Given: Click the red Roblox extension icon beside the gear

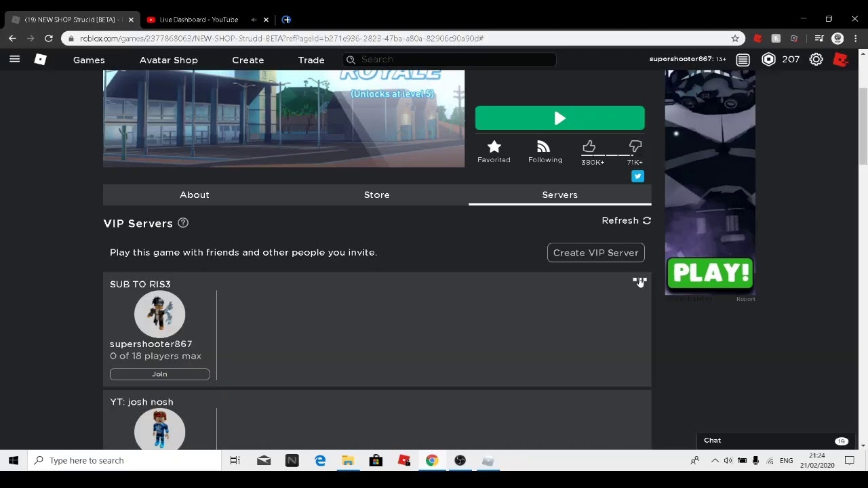Looking at the screenshot, I should tap(841, 60).
